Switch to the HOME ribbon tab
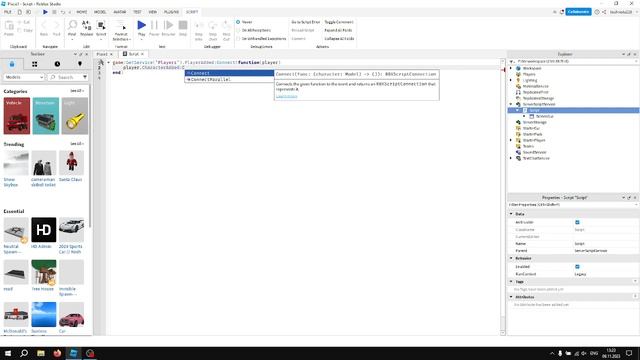The image size is (640, 360). [82, 12]
